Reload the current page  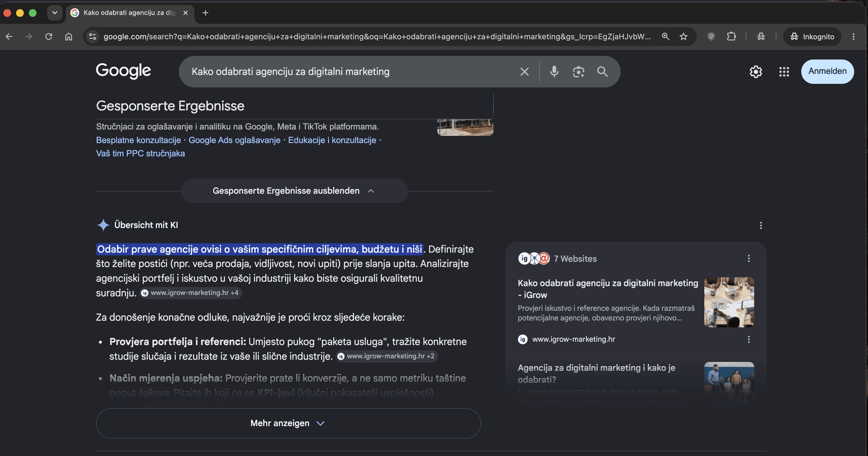click(49, 36)
